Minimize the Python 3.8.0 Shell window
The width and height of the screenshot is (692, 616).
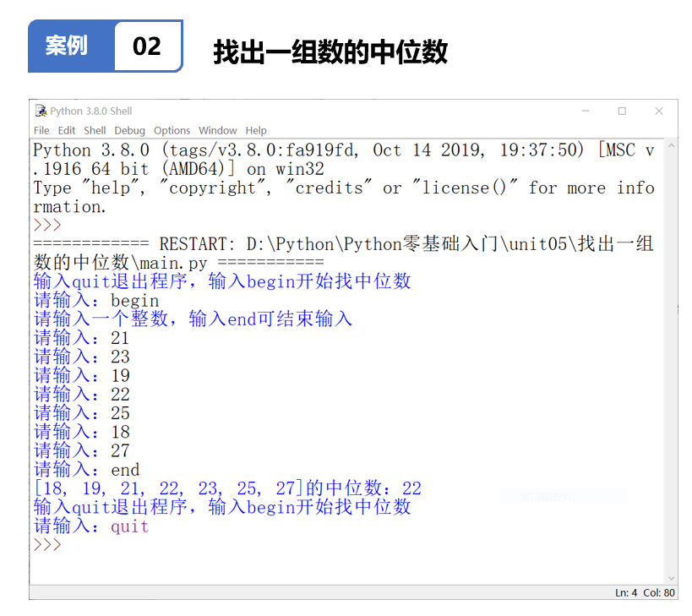tap(586, 111)
